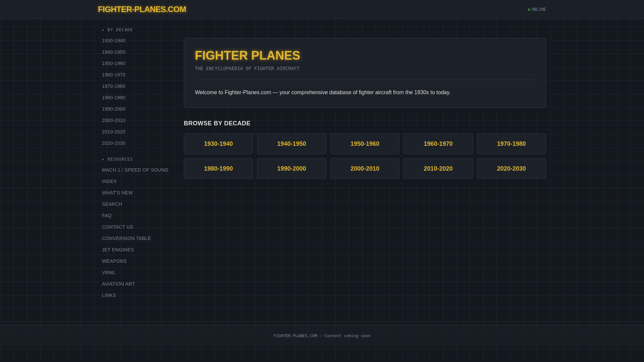Expand the BY DECADE sidebar section
Image resolution: width=644 pixels, height=362 pixels.
(117, 30)
